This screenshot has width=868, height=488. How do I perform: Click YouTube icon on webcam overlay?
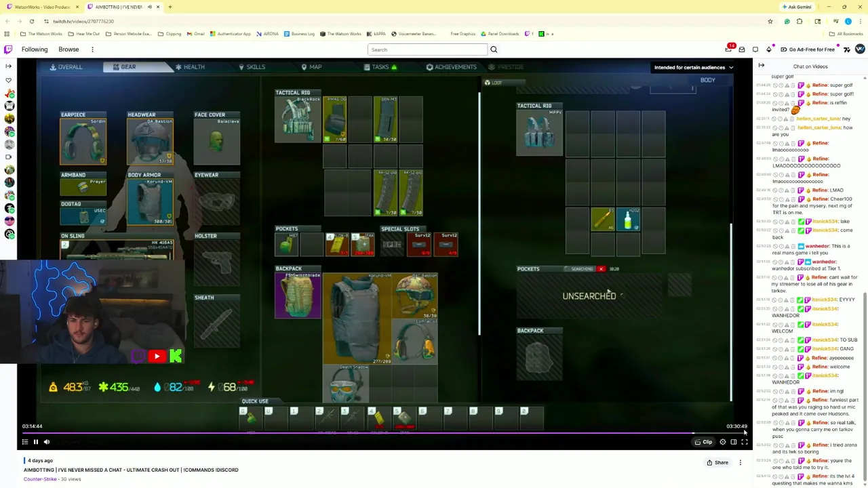(x=157, y=357)
